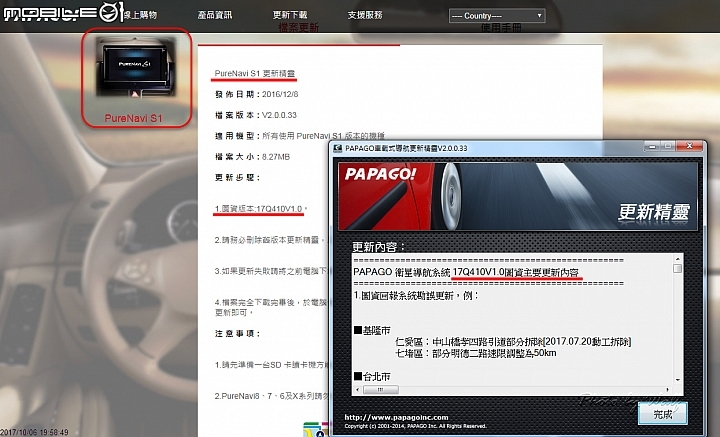Click the 更新步驟 heading on the web page
The width and height of the screenshot is (720, 437).
pos(237,177)
